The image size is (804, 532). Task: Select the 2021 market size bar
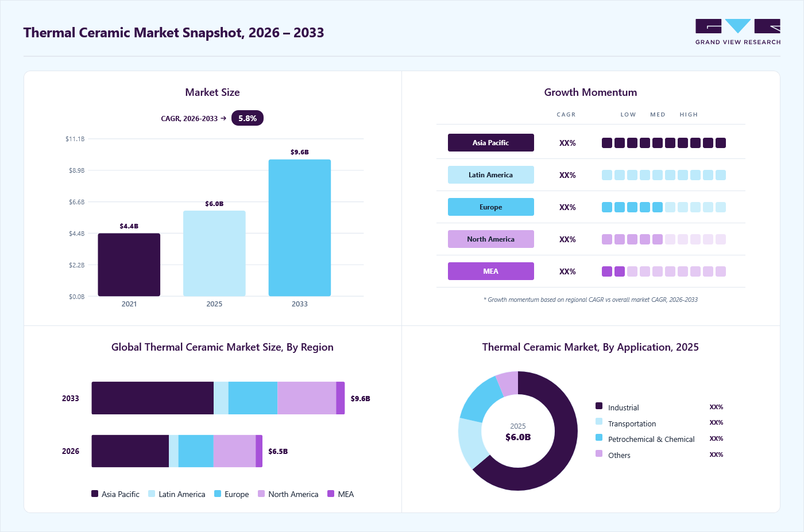[x=129, y=265]
